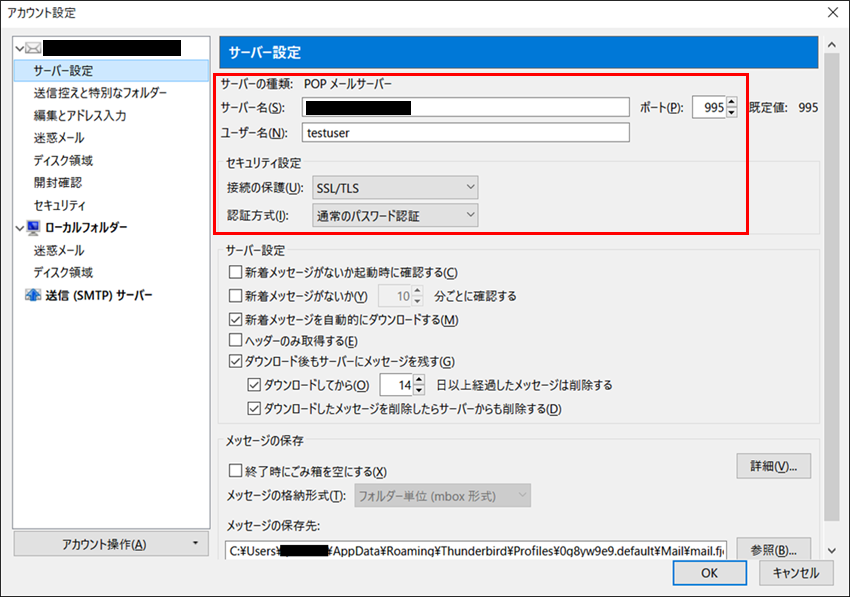This screenshot has width=852, height=597.
Task: Click the 詳細 advanced button
Action: pyautogui.click(x=773, y=466)
